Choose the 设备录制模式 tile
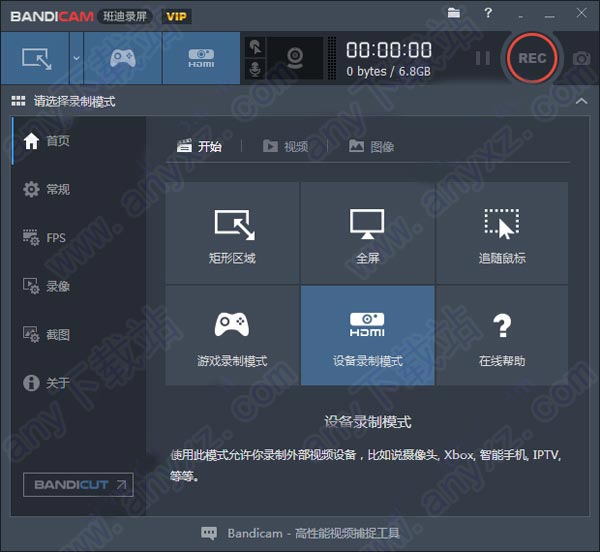600x552 pixels. [x=367, y=335]
